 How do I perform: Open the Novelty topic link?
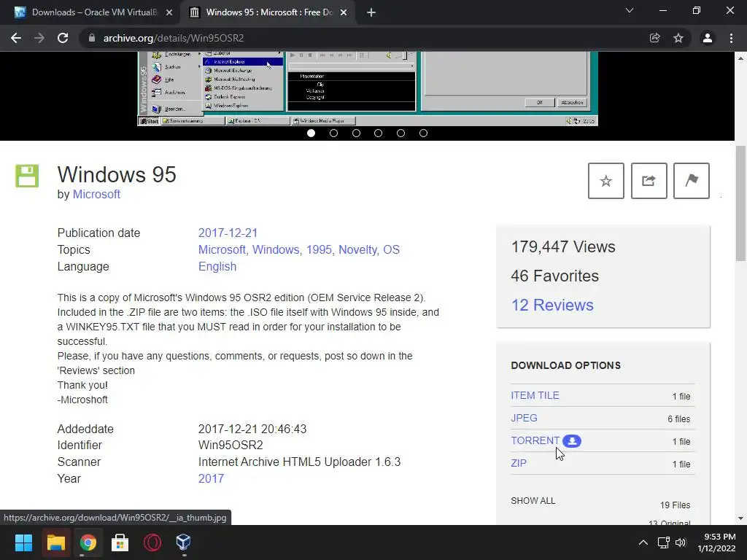pyautogui.click(x=357, y=249)
